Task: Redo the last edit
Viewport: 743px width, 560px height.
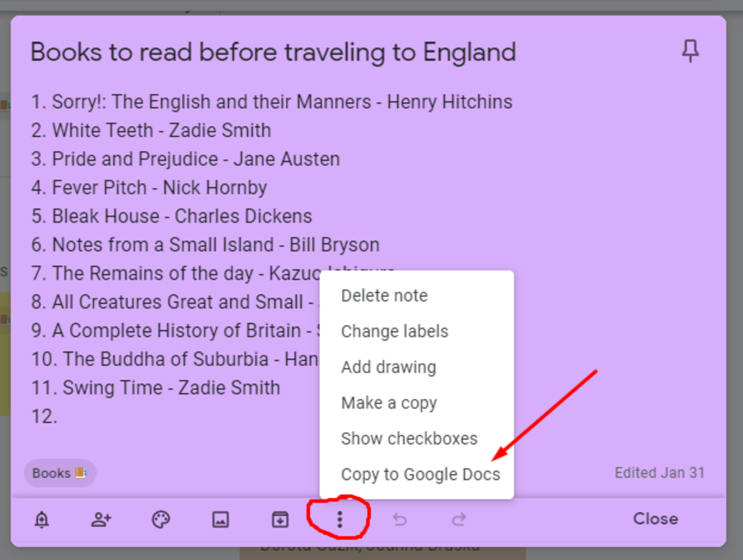Action: pyautogui.click(x=459, y=519)
